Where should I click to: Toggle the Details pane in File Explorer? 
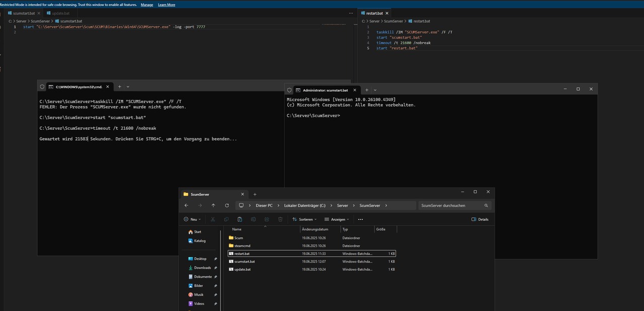point(480,220)
